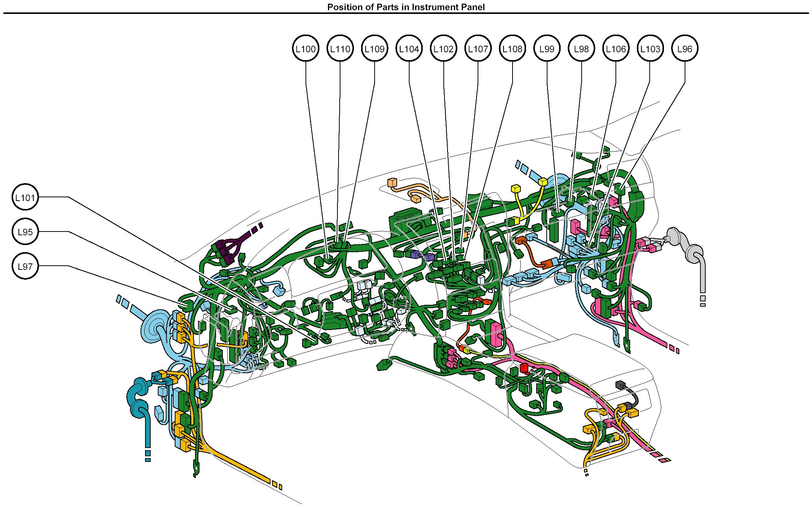This screenshot has width=812, height=510.
Task: Select the L104 callout circle
Action: pyautogui.click(x=409, y=48)
